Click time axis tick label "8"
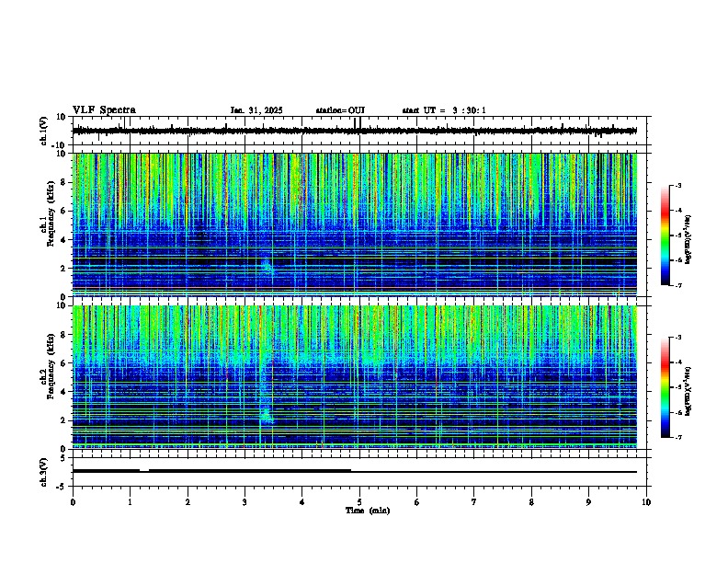This screenshot has width=728, height=563. [531, 502]
